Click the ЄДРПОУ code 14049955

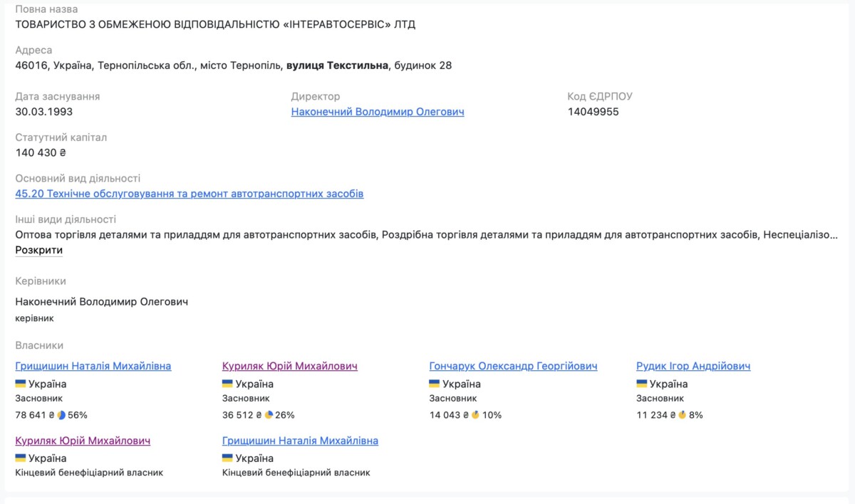(x=593, y=112)
